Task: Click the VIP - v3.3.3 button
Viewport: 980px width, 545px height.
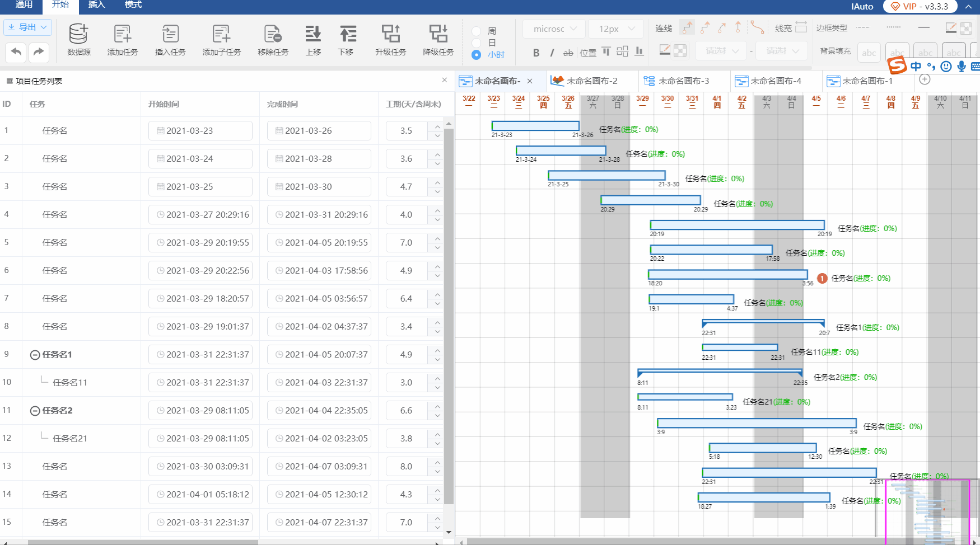Action: (920, 7)
